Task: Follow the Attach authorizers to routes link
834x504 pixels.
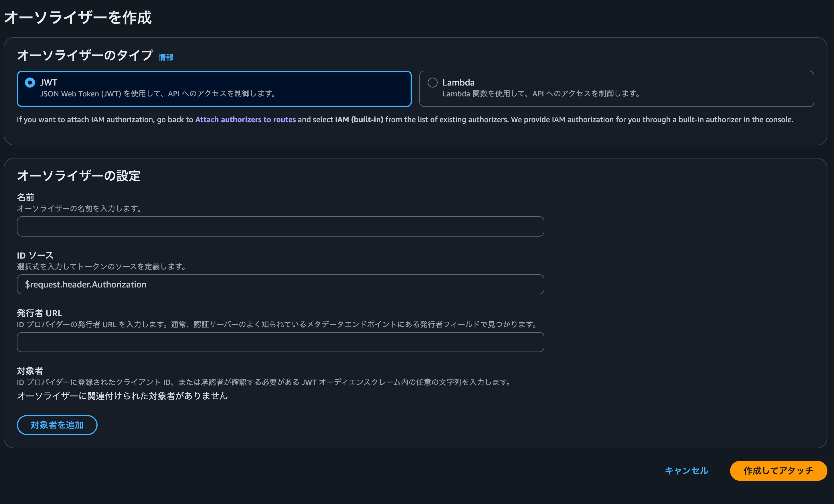Action: tap(245, 119)
